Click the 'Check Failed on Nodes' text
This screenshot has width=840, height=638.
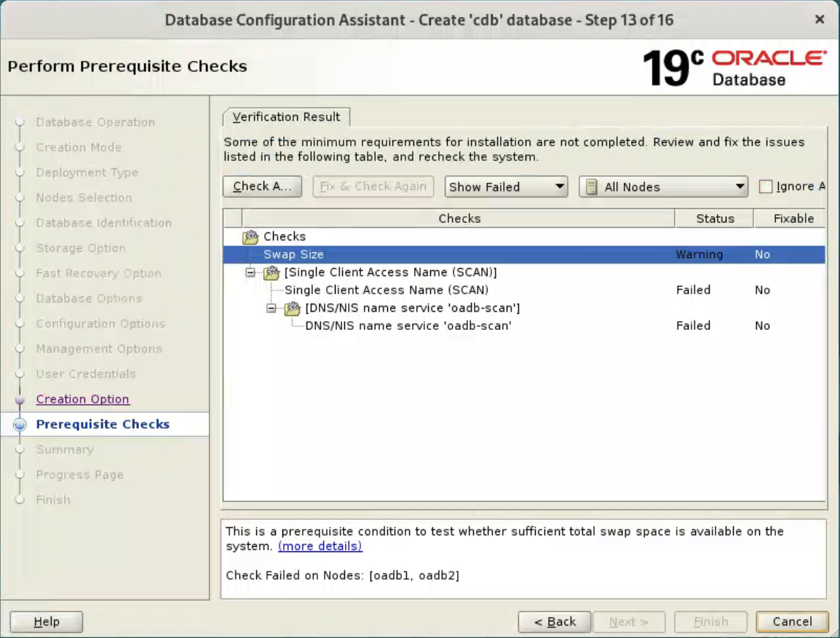(x=342, y=576)
